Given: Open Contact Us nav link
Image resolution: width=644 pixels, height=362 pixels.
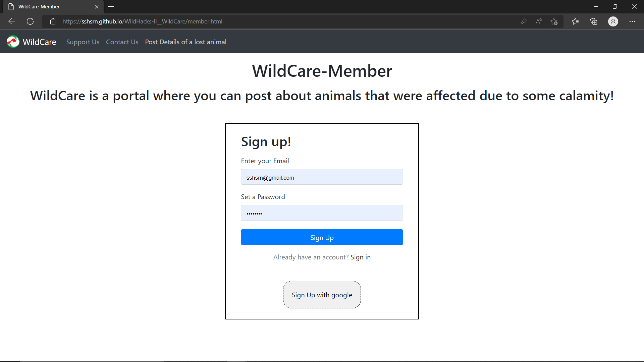Looking at the screenshot, I should (122, 42).
